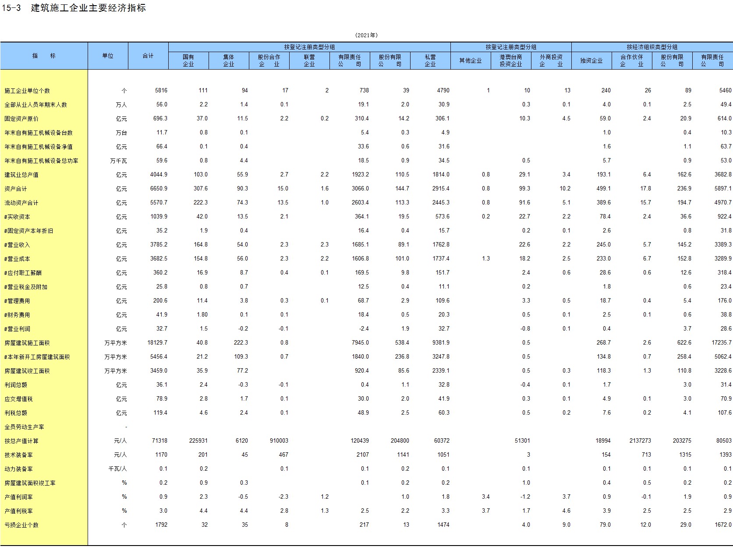The width and height of the screenshot is (733, 560).
Task: Select unit cell 万千瓦
Action: [x=118, y=161]
